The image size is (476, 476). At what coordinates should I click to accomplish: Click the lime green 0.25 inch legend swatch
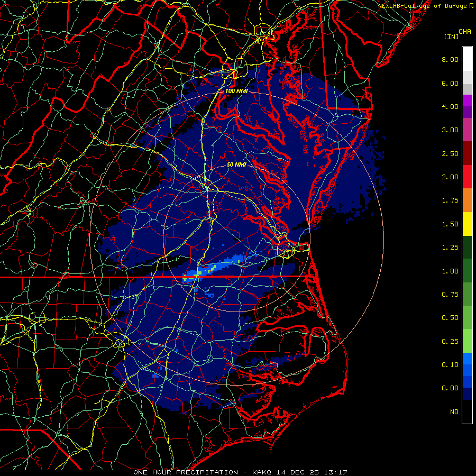tap(467, 341)
